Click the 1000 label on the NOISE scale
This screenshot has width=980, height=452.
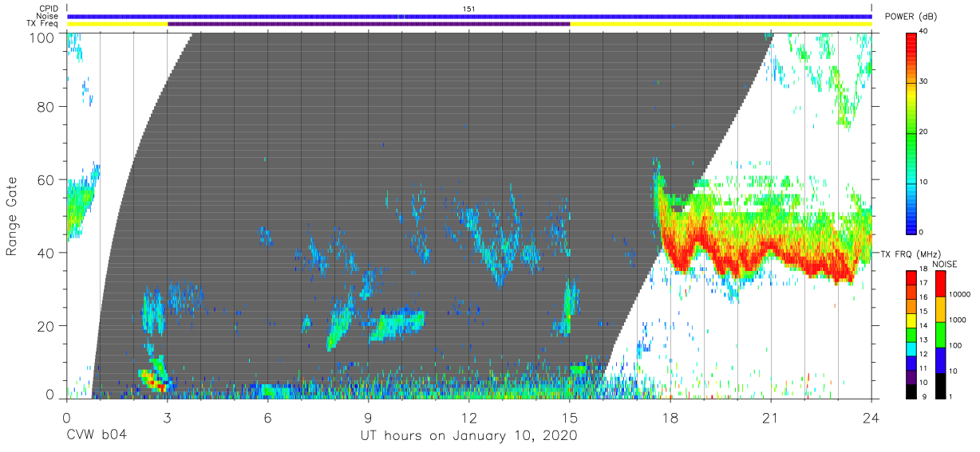956,320
